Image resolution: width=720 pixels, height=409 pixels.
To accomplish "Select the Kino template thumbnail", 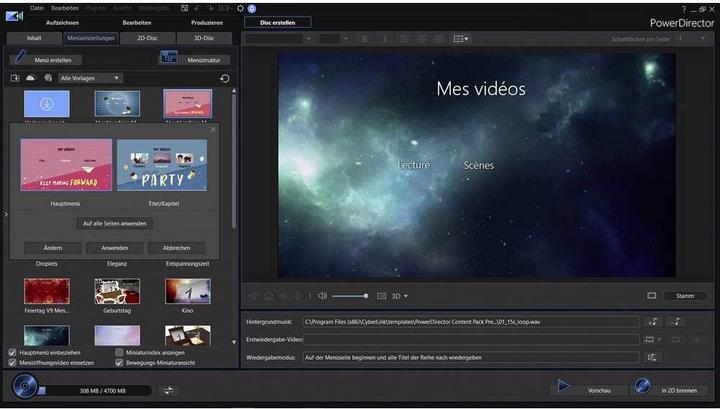I will (188, 291).
